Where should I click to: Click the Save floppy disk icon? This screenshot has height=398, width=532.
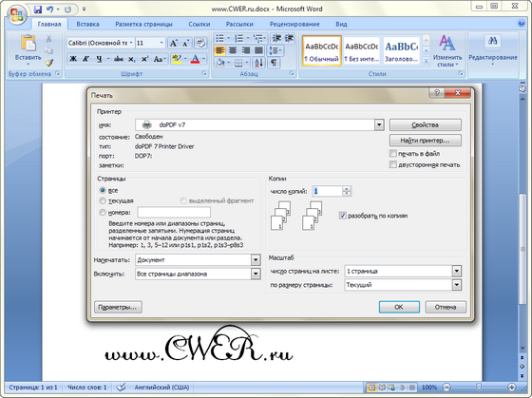[38, 9]
